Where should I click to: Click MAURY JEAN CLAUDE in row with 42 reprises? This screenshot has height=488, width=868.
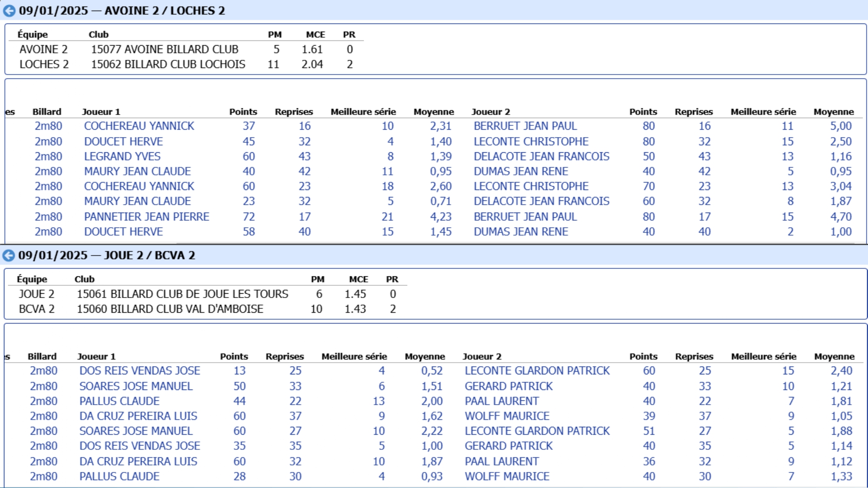click(x=137, y=171)
